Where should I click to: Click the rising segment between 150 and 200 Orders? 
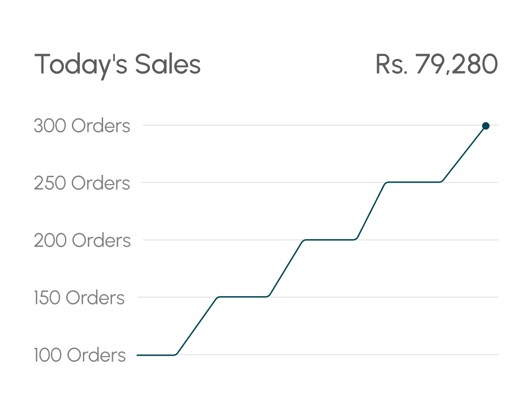(x=286, y=269)
